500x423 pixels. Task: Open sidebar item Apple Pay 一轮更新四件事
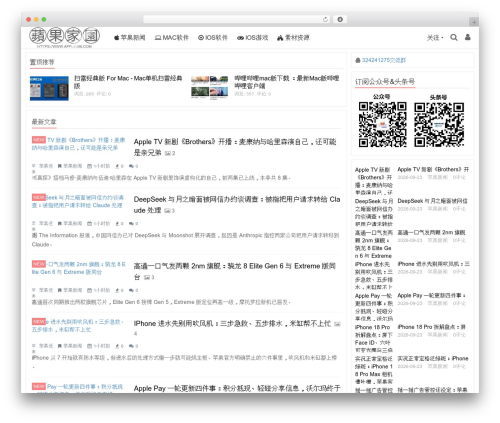[432, 295]
